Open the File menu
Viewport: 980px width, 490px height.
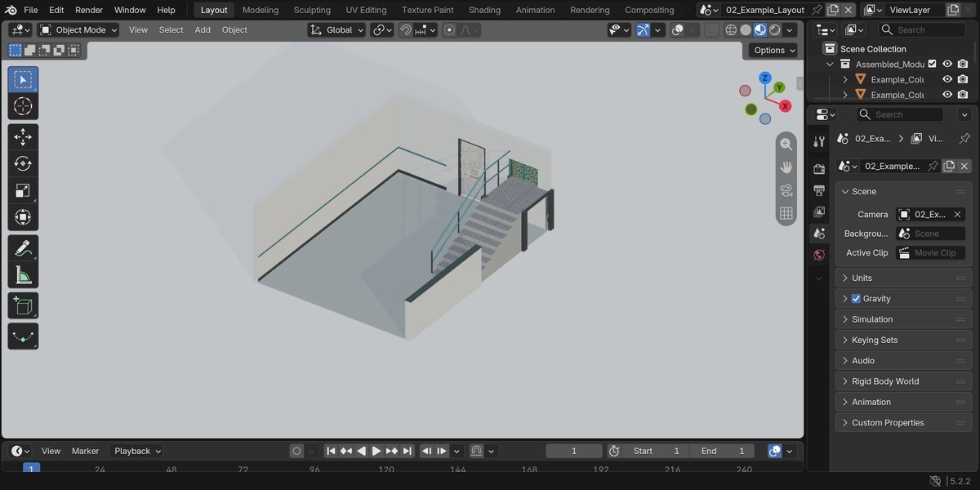[31, 10]
